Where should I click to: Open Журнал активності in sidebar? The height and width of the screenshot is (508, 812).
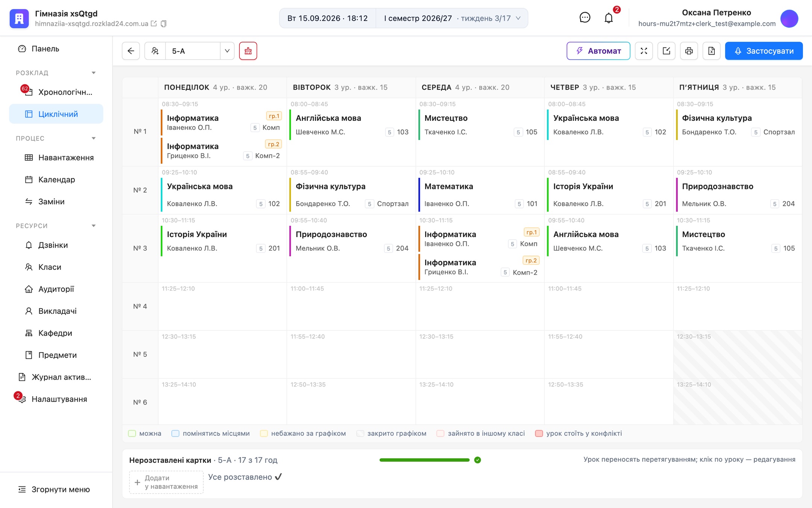56,377
